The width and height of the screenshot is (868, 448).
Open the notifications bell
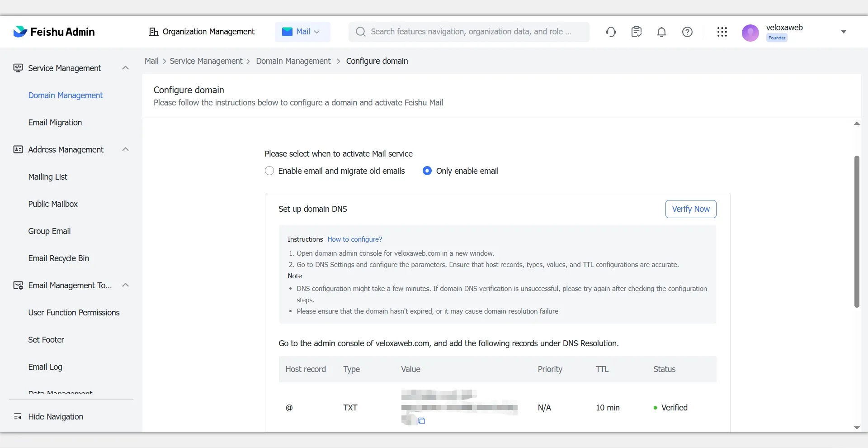(x=661, y=32)
